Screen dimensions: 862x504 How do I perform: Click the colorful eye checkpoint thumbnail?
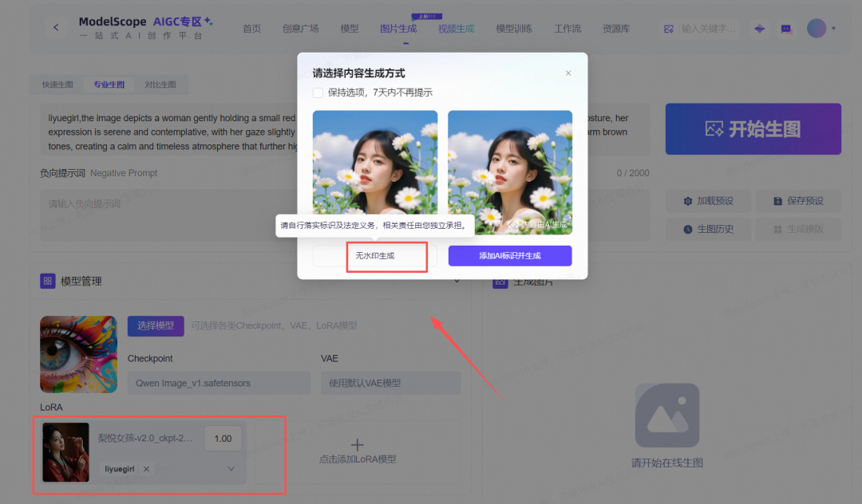click(x=78, y=354)
